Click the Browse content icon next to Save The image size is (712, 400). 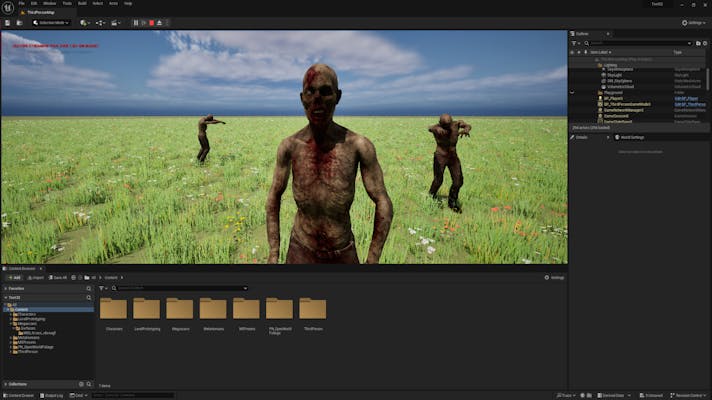click(20, 23)
